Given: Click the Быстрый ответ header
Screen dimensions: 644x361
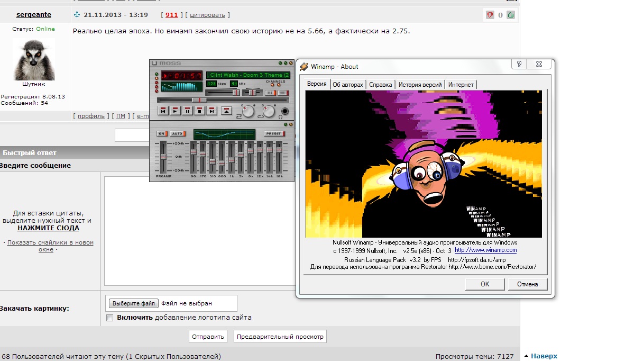Looking at the screenshot, I should pyautogui.click(x=30, y=153).
